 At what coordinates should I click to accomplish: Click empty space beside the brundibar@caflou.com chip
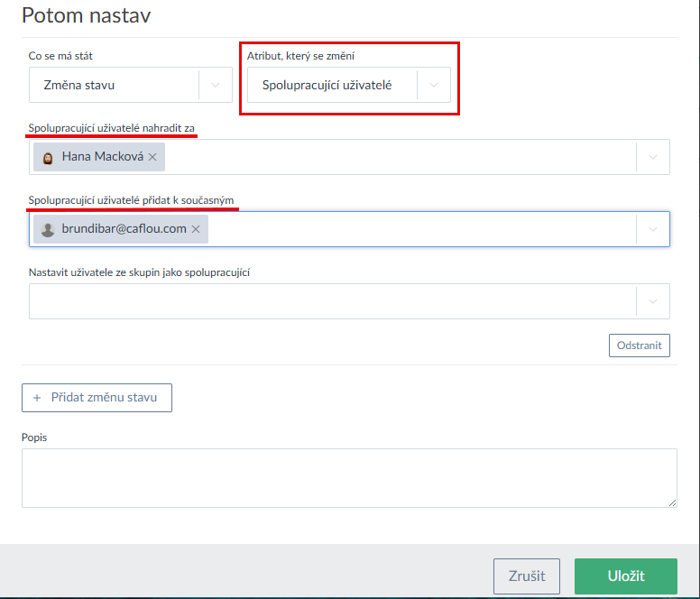(415, 229)
